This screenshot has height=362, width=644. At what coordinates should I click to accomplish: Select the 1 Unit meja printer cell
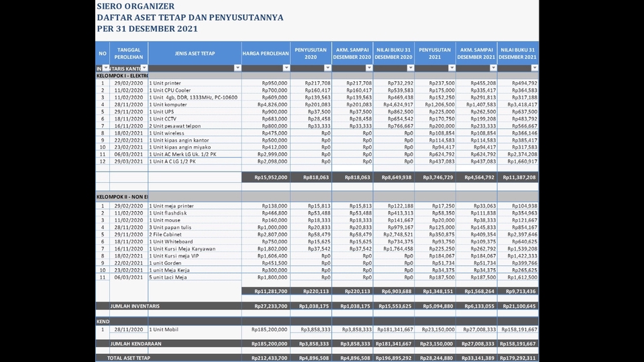coord(195,206)
